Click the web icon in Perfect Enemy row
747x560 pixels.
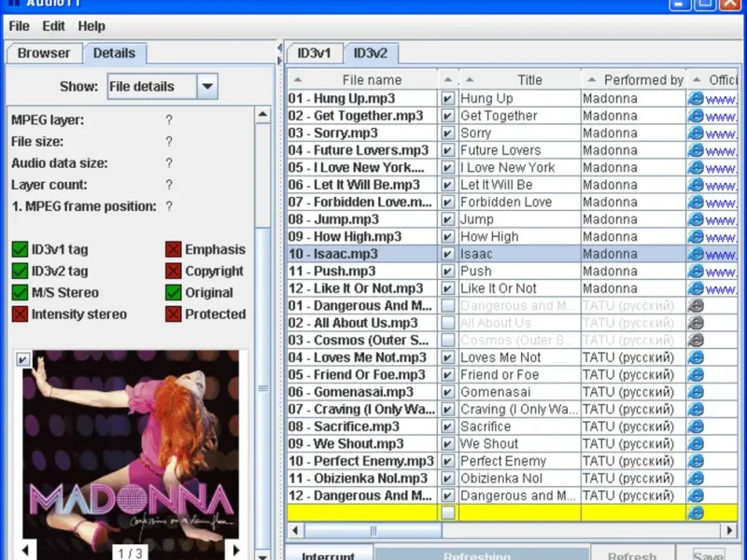click(x=696, y=461)
